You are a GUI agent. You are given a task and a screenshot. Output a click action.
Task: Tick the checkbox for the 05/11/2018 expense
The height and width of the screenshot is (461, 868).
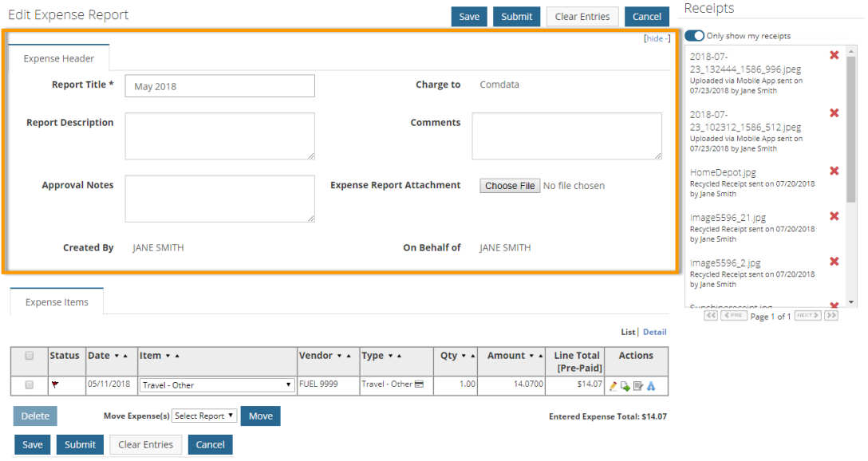coord(30,384)
